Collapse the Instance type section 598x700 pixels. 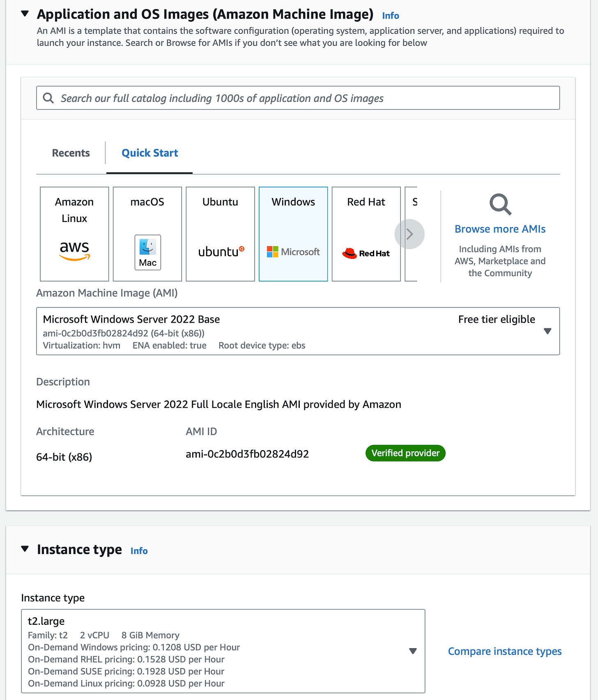click(x=25, y=549)
